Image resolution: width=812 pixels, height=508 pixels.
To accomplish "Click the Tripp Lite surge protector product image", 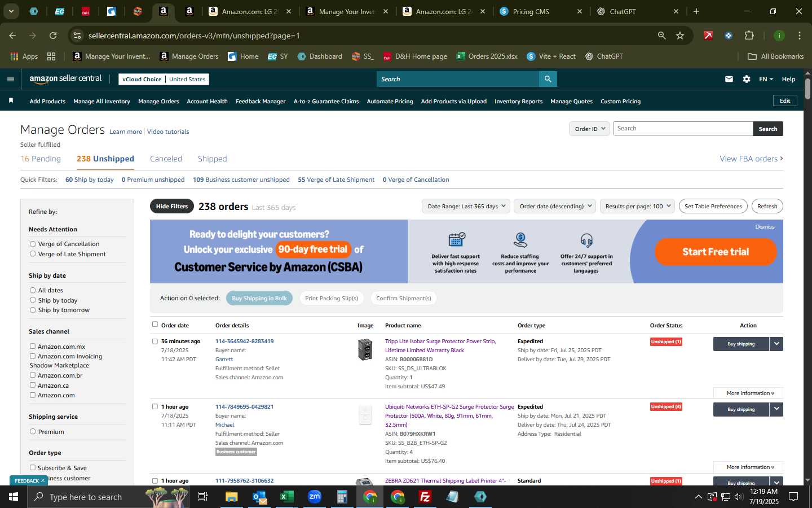I will (365, 349).
